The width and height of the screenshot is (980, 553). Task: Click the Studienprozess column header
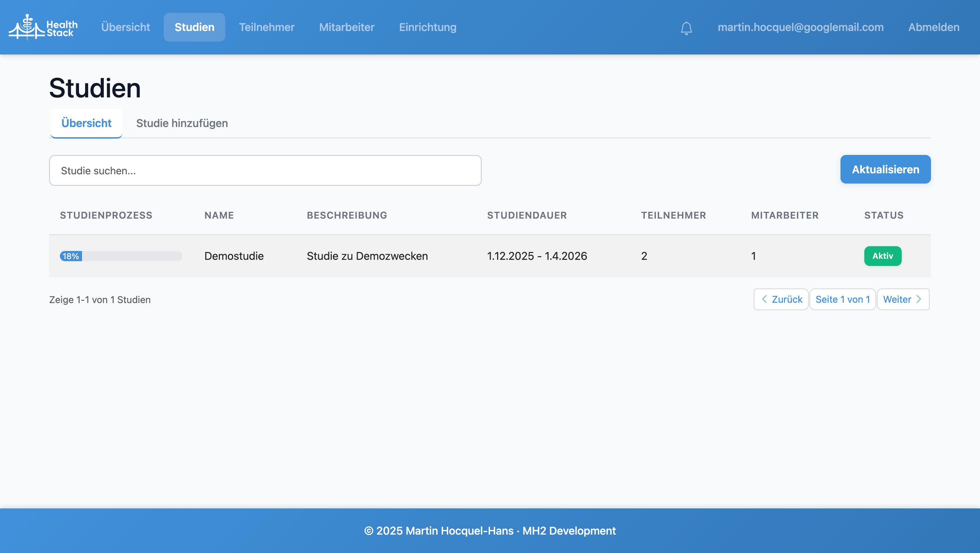click(106, 215)
